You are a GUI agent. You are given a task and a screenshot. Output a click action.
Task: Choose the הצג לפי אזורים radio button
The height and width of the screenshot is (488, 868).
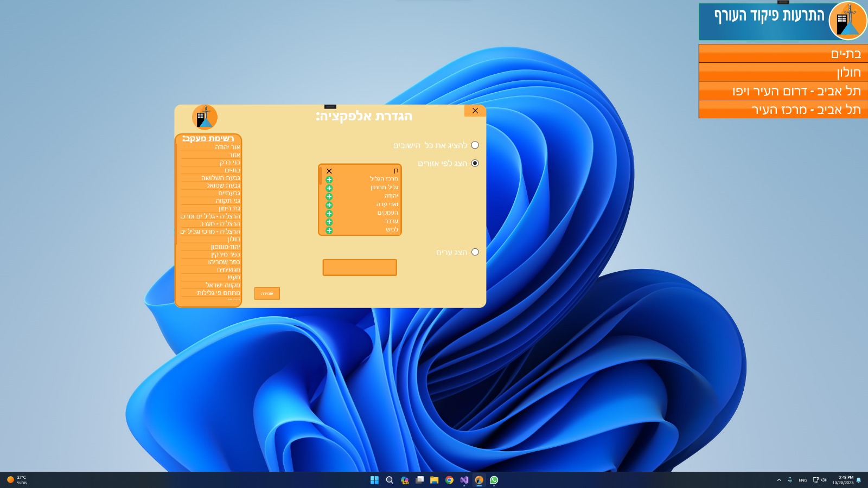(x=475, y=163)
